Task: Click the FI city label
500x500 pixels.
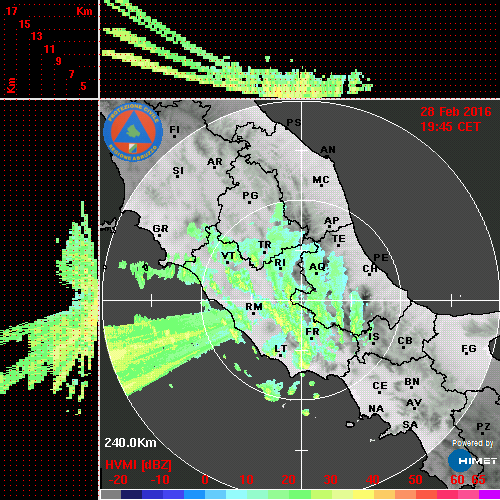Action: point(175,129)
